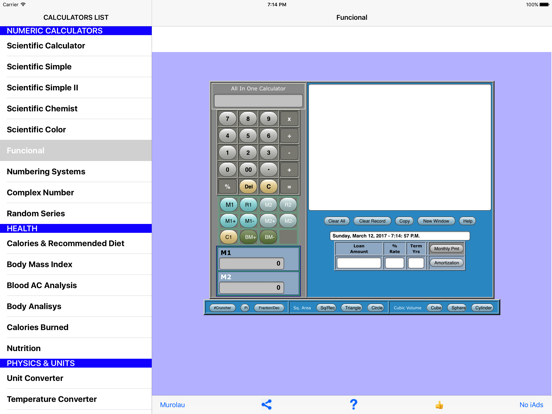Tap the yellow C1 memory clear key
Image resolution: width=552 pixels, height=414 pixels.
click(228, 237)
